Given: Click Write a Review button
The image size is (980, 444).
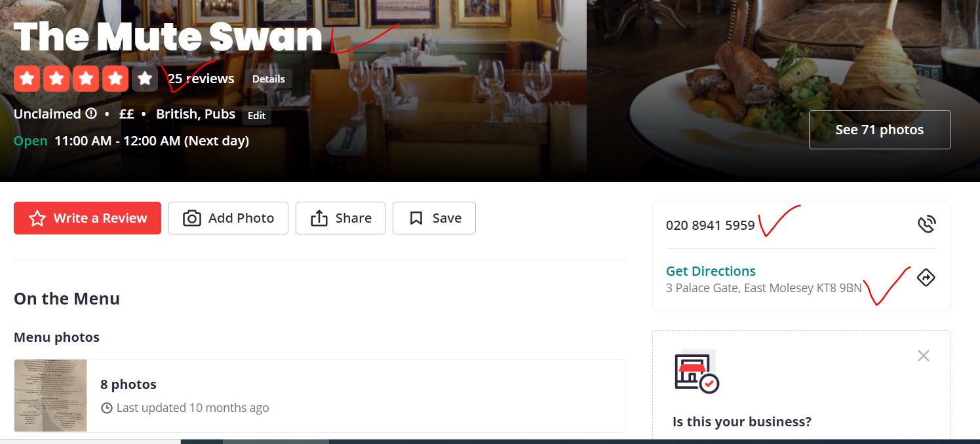Looking at the screenshot, I should 87,218.
